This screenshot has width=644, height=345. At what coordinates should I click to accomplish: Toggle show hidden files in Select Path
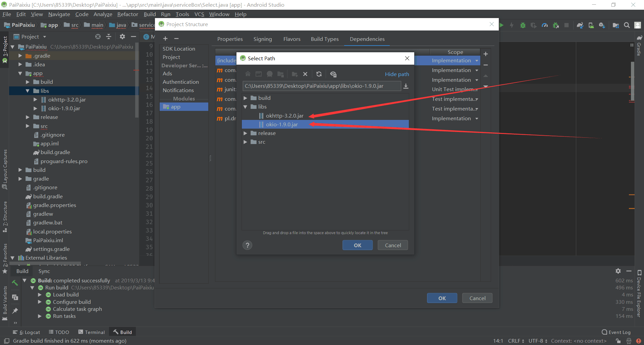point(333,74)
